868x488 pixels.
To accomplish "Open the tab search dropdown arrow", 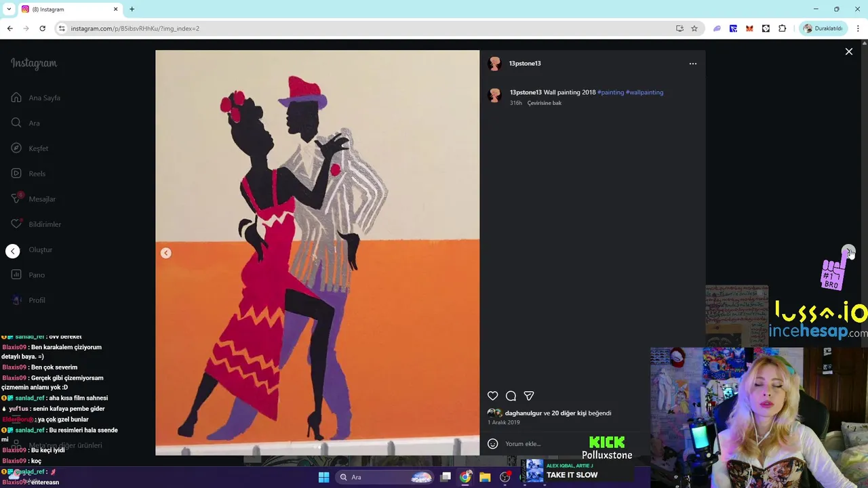I will (9, 9).
